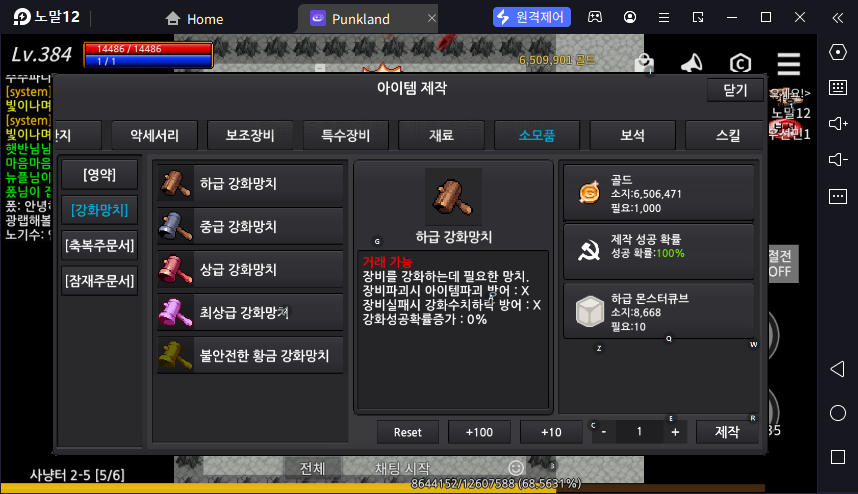The width and height of the screenshot is (858, 494).
Task: Increase craft quantity with plus button
Action: click(x=675, y=432)
